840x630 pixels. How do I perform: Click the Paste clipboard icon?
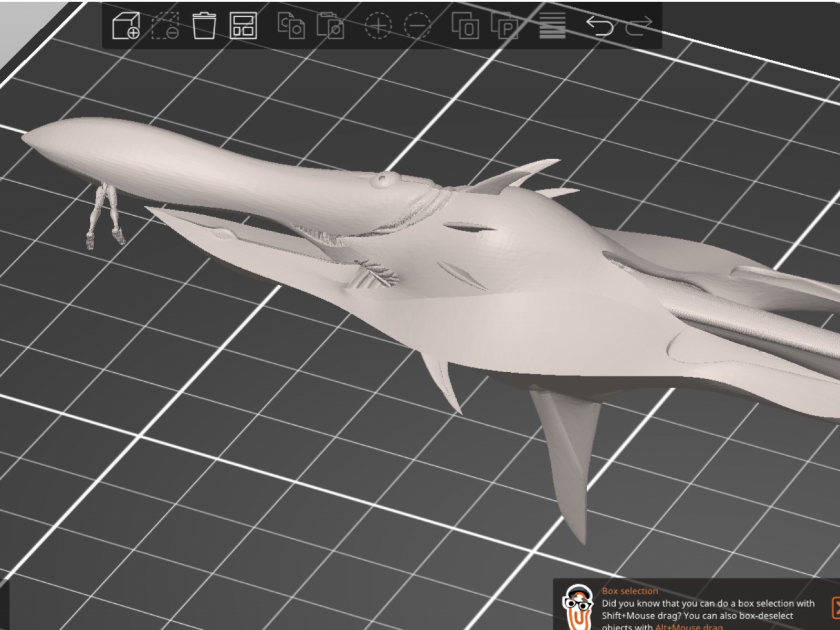pos(330,25)
